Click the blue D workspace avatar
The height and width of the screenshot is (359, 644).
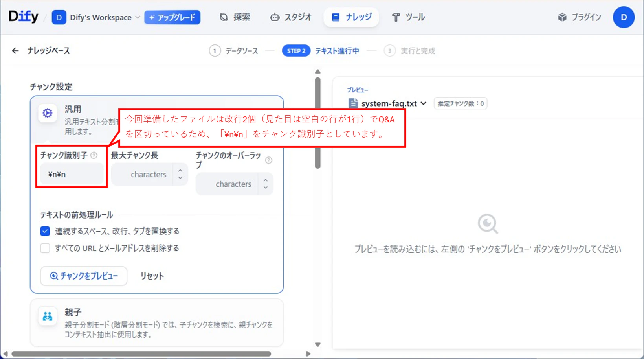[x=59, y=17]
